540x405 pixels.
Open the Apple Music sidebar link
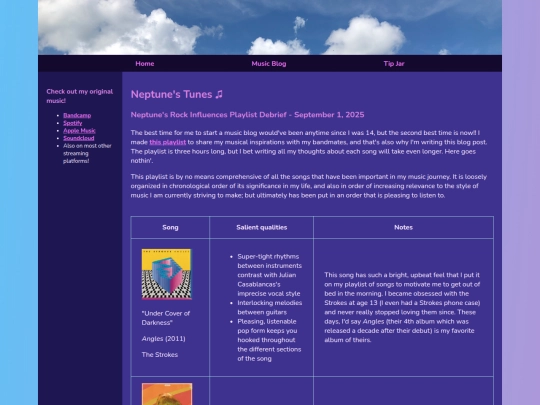79,131
